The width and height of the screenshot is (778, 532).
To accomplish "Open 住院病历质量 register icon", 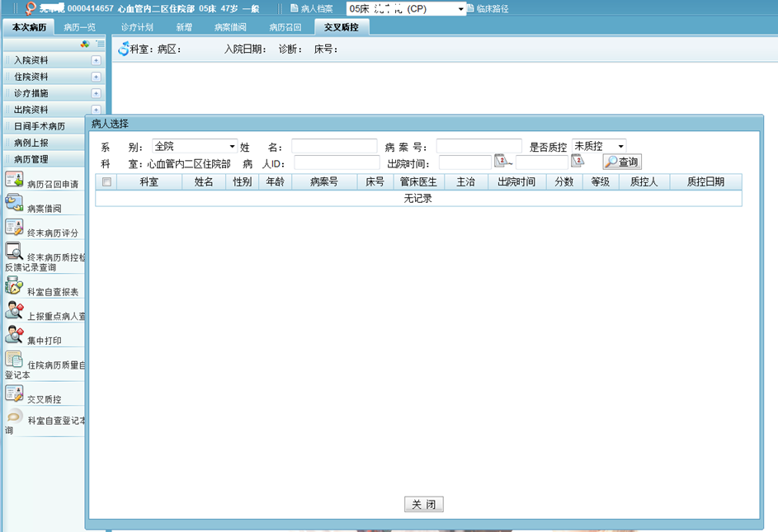I will [14, 359].
